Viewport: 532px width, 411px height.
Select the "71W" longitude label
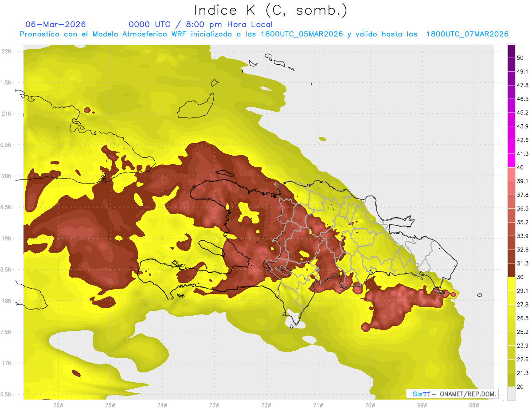tap(318, 405)
